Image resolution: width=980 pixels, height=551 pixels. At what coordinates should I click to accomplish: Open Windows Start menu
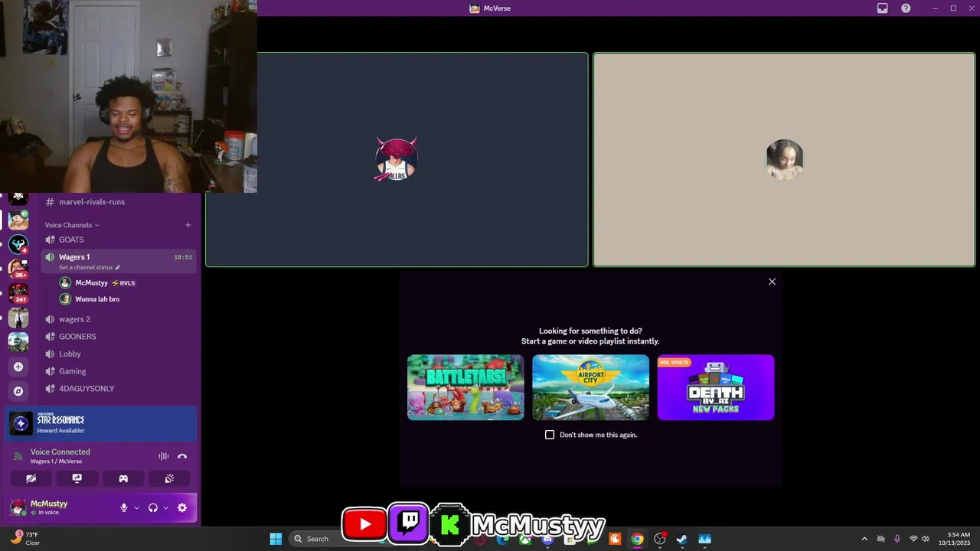point(276,539)
